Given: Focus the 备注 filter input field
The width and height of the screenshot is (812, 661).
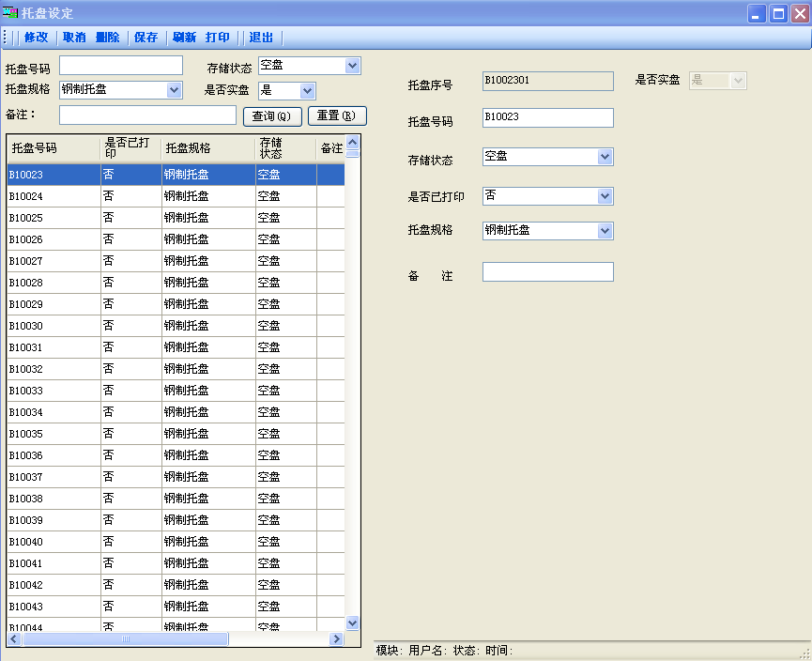Looking at the screenshot, I should pyautogui.click(x=147, y=115).
